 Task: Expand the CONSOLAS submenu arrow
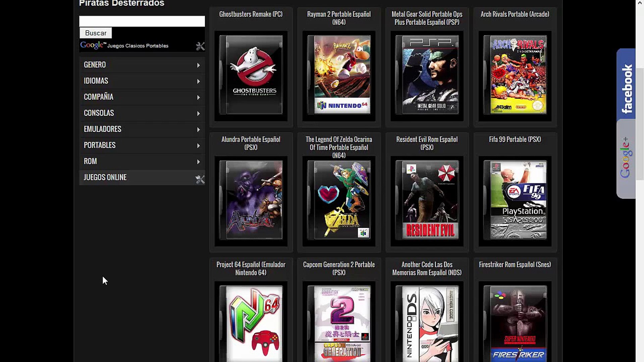pos(198,114)
